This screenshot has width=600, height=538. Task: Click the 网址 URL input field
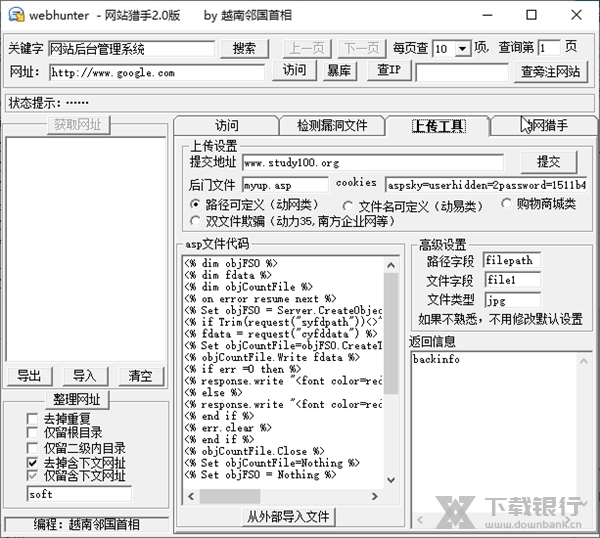click(x=157, y=72)
